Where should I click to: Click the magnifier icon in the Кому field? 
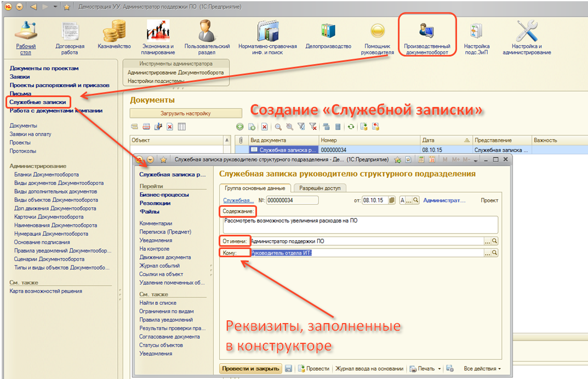[x=494, y=253]
